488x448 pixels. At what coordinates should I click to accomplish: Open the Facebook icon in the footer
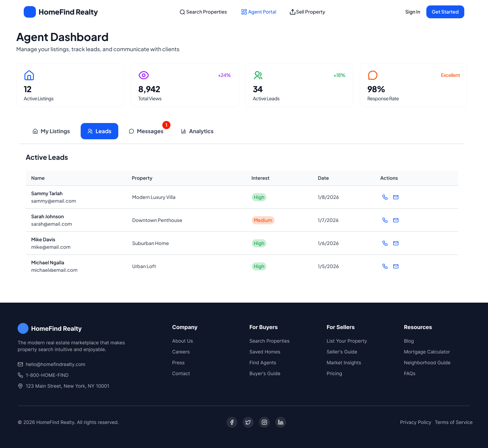(x=232, y=422)
